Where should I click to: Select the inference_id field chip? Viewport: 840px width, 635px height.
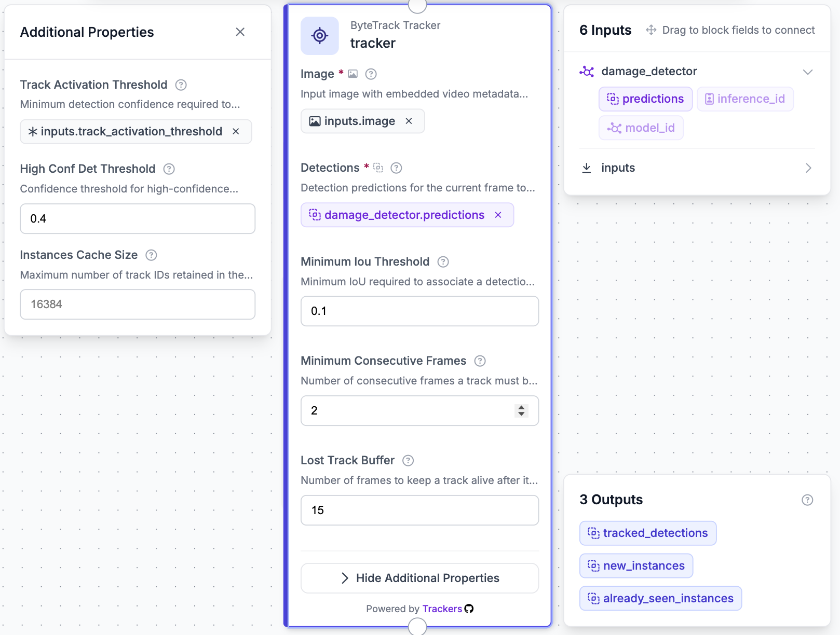[x=745, y=99]
